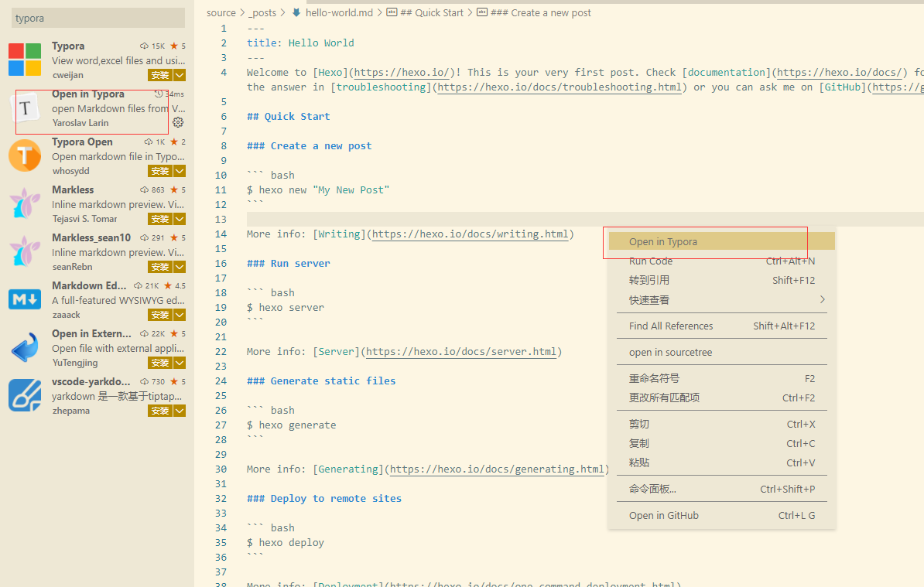Click line number 13 in the gutter
924x587 pixels.
click(x=221, y=219)
